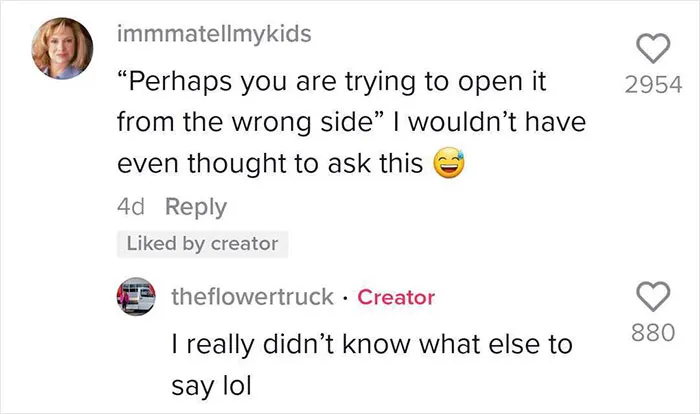Click the pink Creator label
The width and height of the screenshot is (700, 414).
396,297
